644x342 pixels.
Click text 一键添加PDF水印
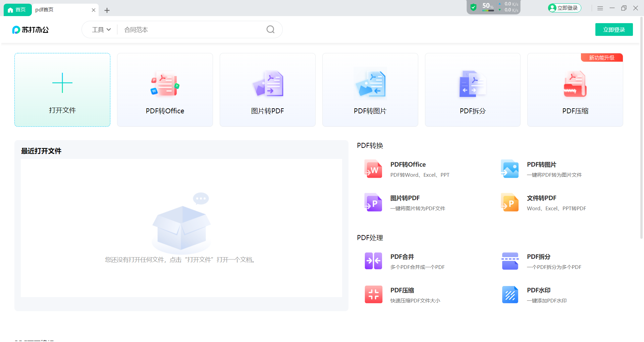click(x=547, y=301)
